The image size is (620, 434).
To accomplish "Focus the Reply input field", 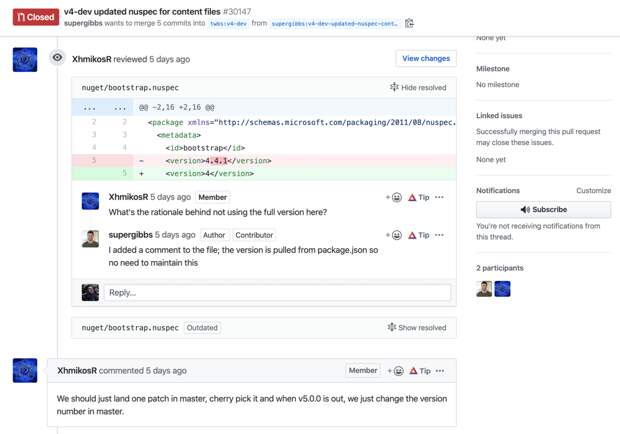I will point(277,293).
